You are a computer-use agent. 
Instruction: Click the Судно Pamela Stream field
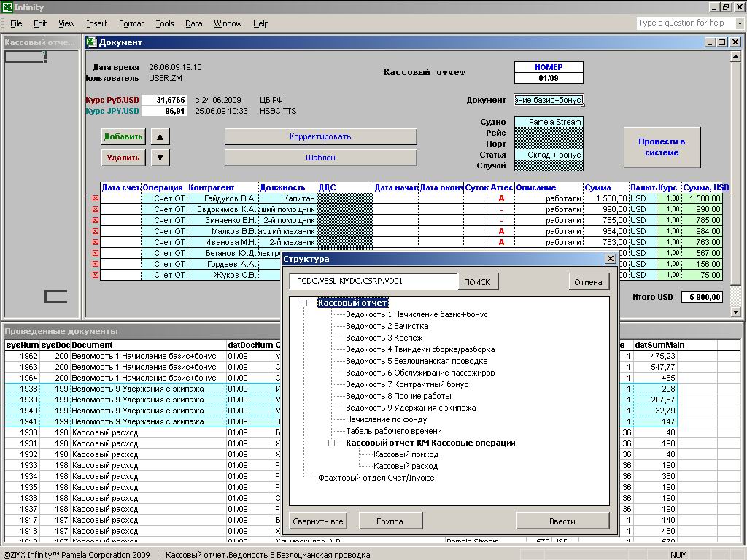tap(549, 122)
